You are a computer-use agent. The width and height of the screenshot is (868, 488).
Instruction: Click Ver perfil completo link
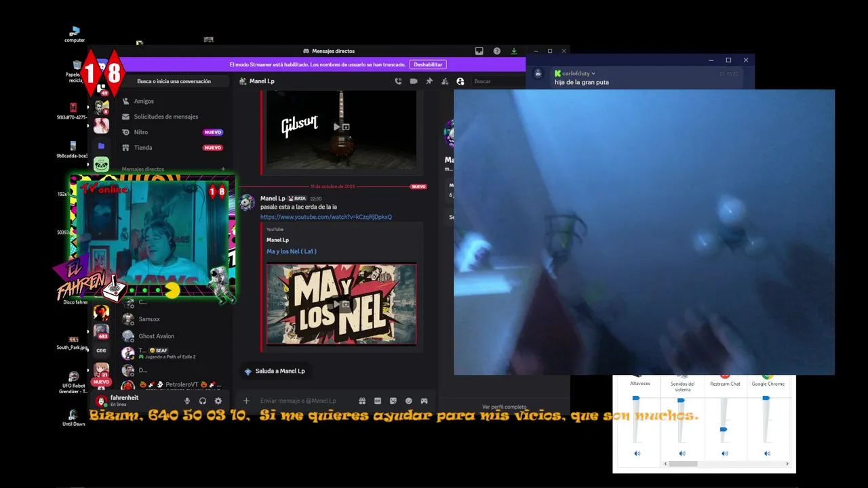coord(504,407)
